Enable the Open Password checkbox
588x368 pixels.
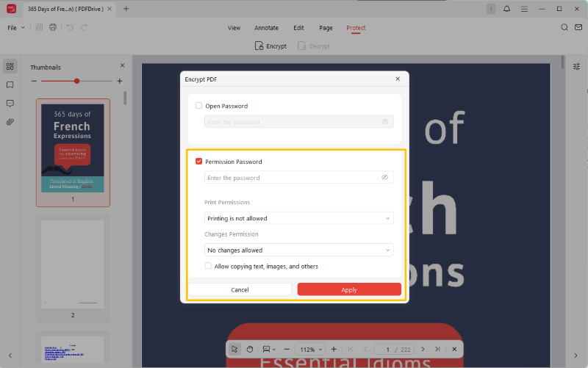tap(198, 106)
